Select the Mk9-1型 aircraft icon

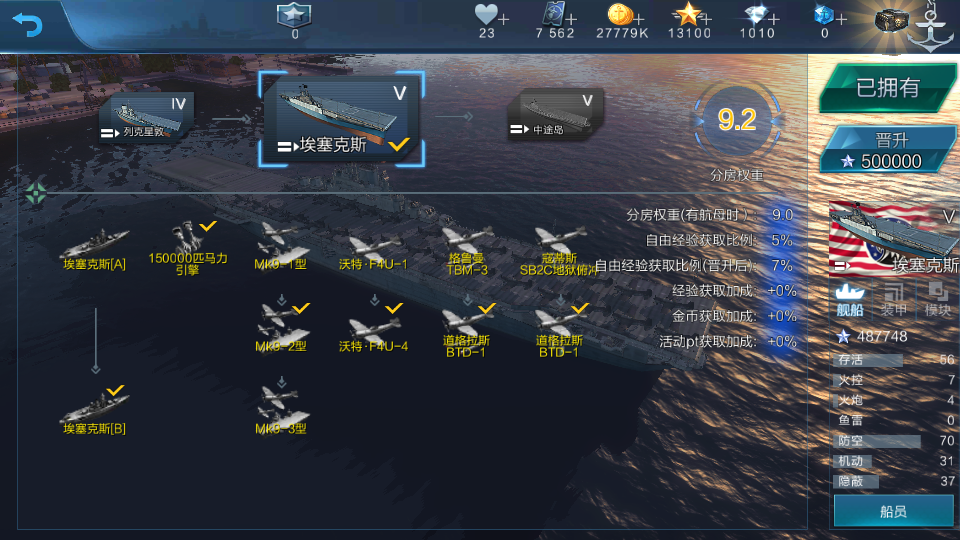pyautogui.click(x=280, y=247)
